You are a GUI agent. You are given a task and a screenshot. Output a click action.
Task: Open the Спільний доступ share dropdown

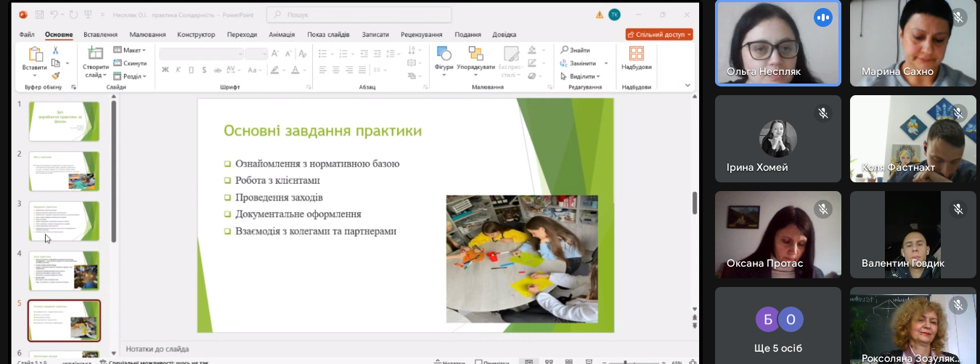click(x=659, y=34)
